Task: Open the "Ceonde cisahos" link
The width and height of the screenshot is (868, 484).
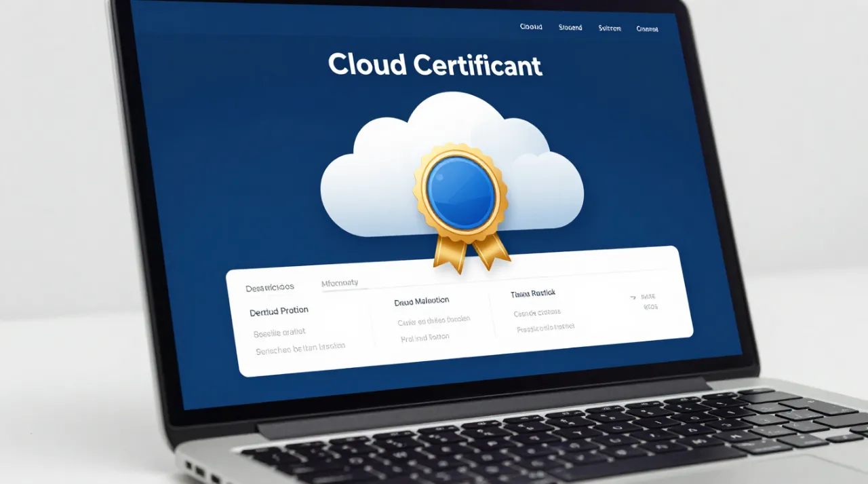Action: [537, 313]
